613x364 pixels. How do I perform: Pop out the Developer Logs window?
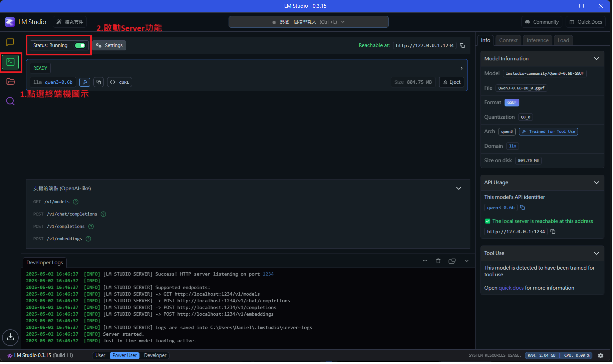[x=452, y=261]
